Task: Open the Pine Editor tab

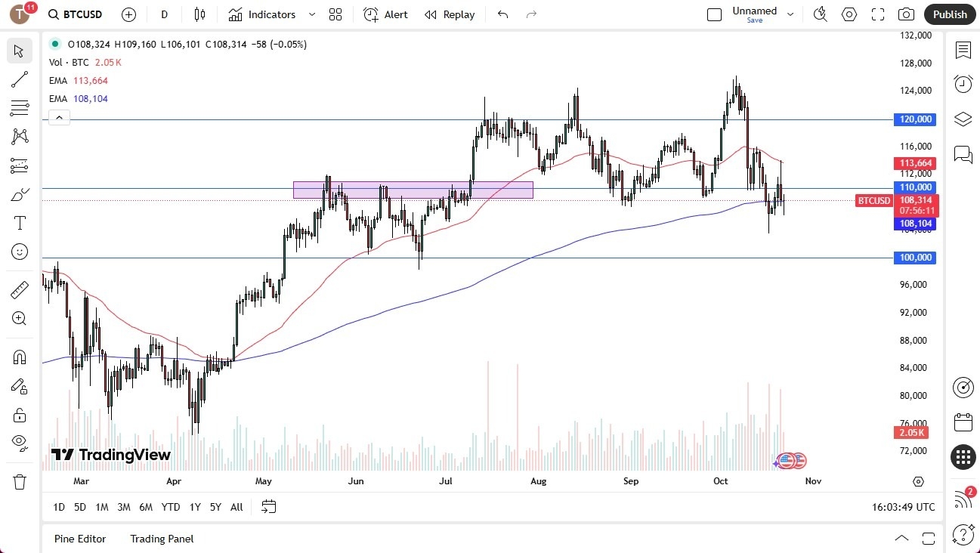Action: click(x=79, y=538)
